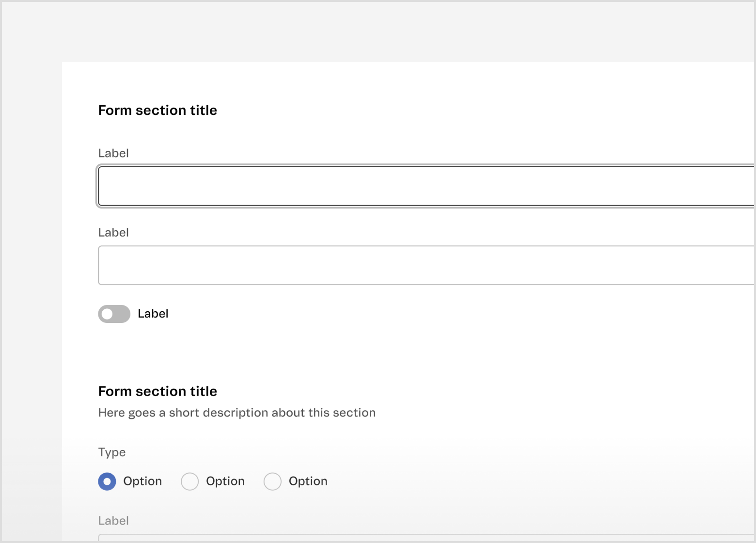Select the first selected Option radio button
Screen dimensions: 756x543
[107, 481]
